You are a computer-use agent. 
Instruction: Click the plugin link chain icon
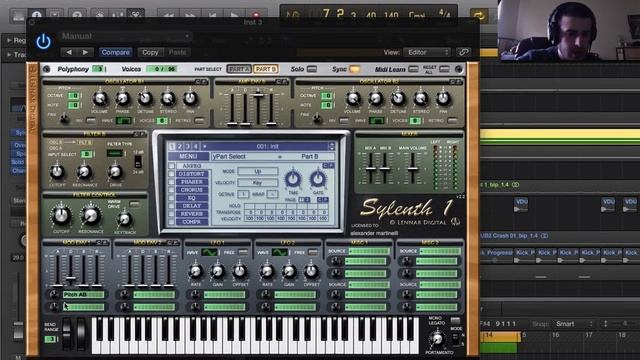(463, 52)
